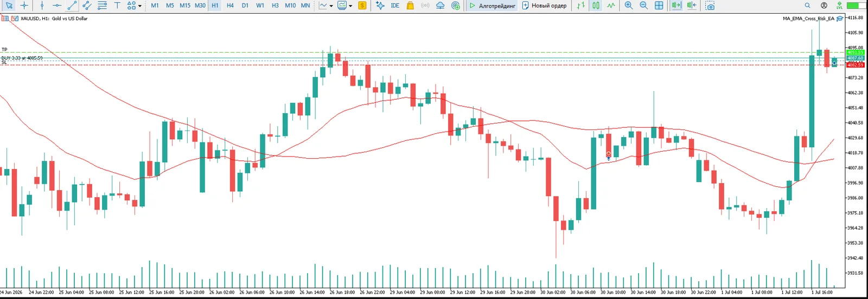Select the Fibonacci retracement tool
Image resolution: width=868 pixels, height=299 pixels.
click(102, 5)
